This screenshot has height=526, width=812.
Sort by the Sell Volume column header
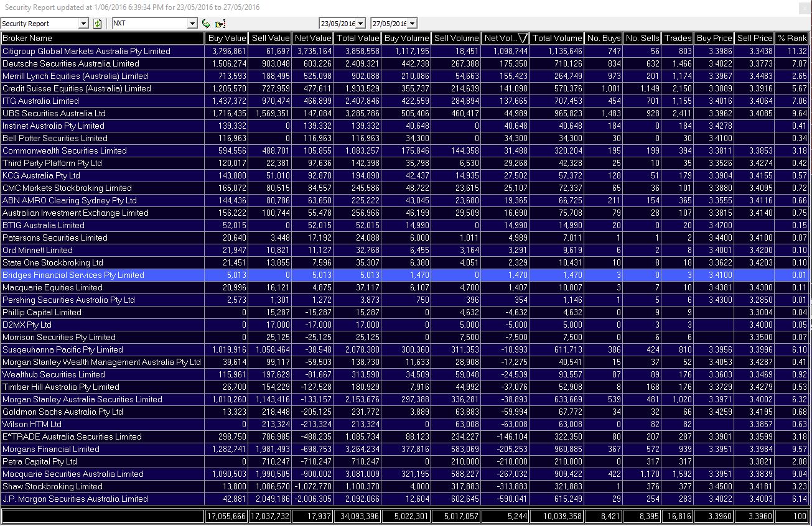[x=456, y=39]
